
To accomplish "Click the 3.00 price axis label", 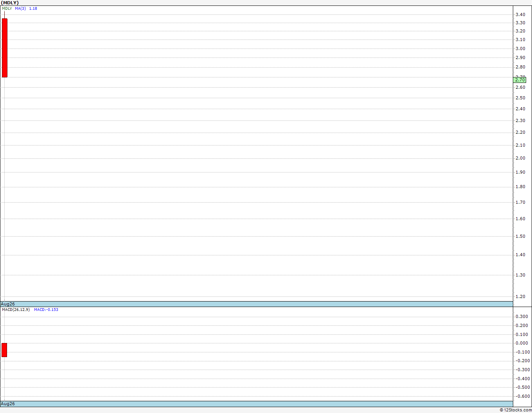I will (x=520, y=48).
